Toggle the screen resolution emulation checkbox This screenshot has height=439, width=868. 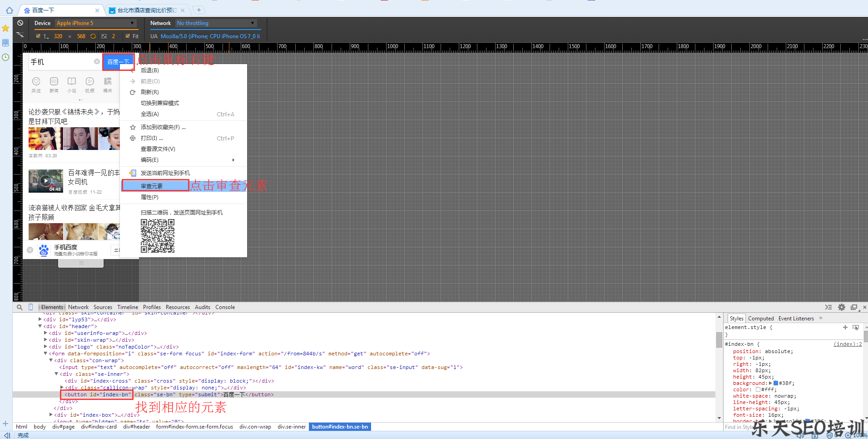click(x=38, y=36)
